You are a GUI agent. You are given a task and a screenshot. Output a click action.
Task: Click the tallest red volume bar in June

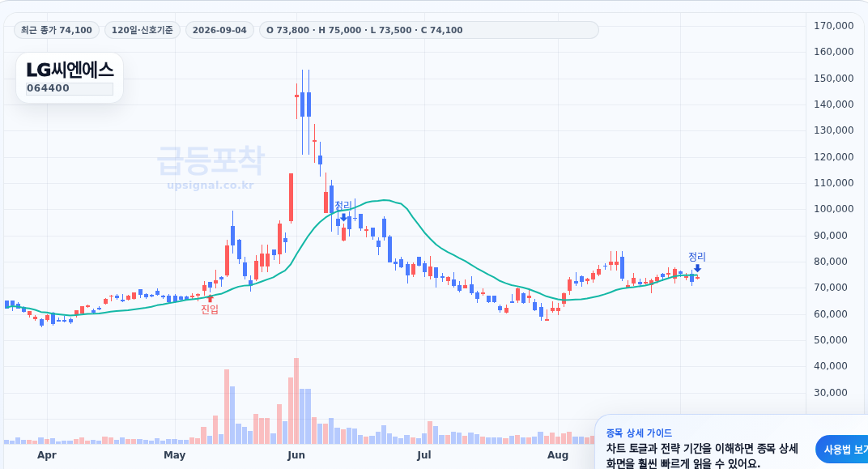(296, 401)
